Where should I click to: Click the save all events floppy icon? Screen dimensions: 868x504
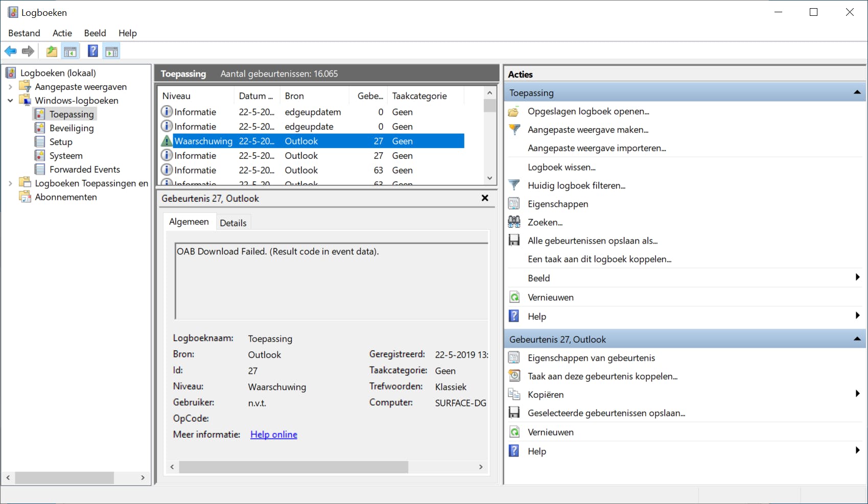pos(514,241)
